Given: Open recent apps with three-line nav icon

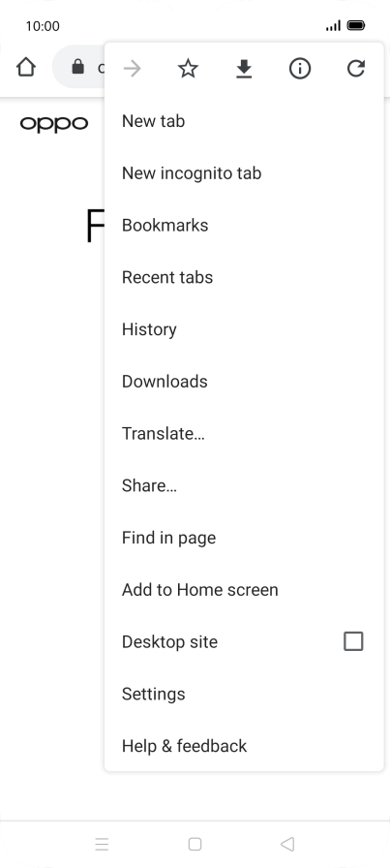Looking at the screenshot, I should [x=102, y=844].
